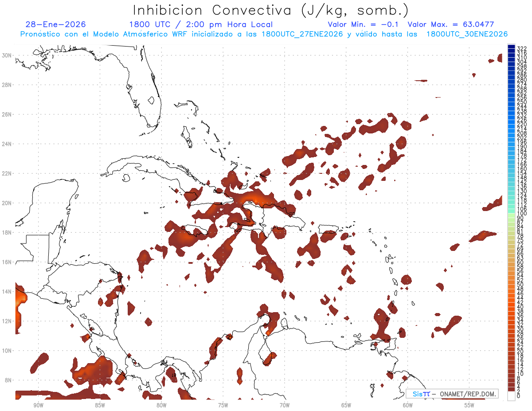
Task: Click the '8N' latitude label
Action: point(9,380)
